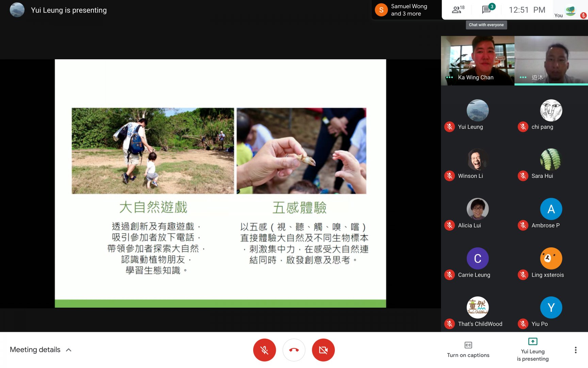Select the left slide photo of parent and child
Image resolution: width=588 pixels, height=368 pixels.
coord(153,151)
